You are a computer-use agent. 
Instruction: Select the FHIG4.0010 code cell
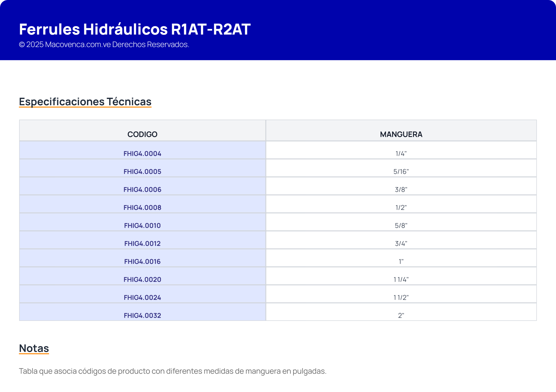tap(142, 226)
